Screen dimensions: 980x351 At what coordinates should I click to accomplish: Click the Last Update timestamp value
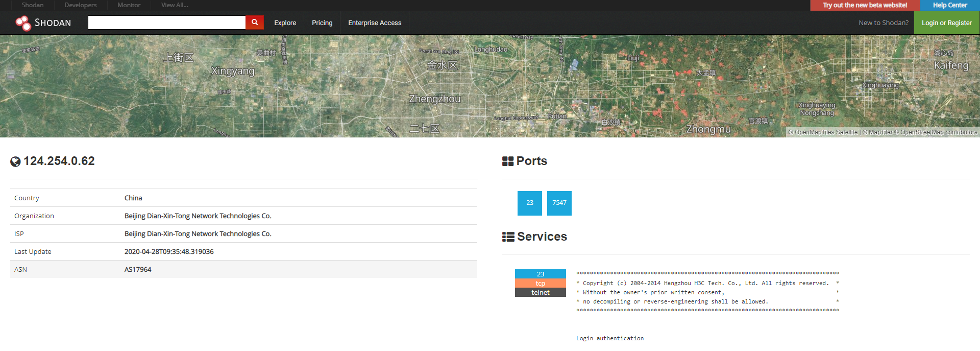click(169, 252)
